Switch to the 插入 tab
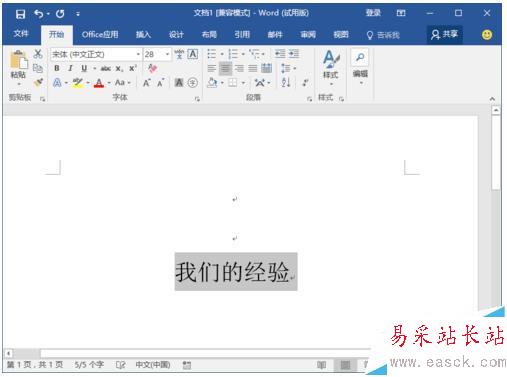507x377 pixels. [x=143, y=34]
